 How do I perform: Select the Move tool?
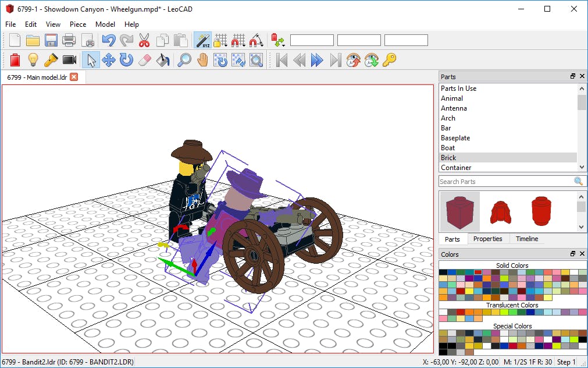pyautogui.click(x=109, y=60)
